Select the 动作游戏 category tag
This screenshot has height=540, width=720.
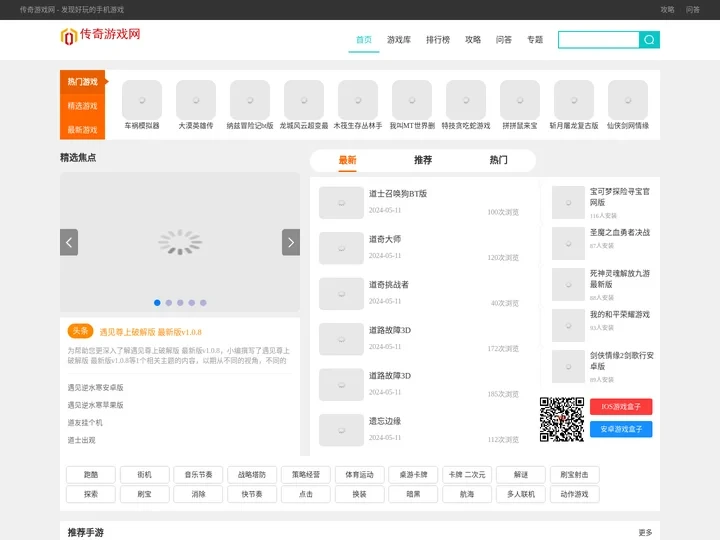(574, 494)
